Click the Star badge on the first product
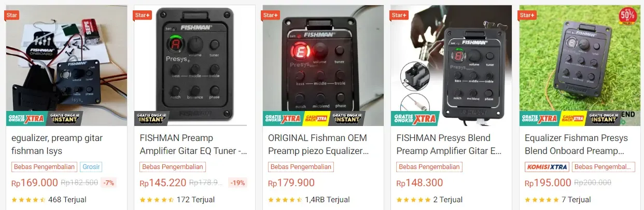This screenshot has height=210, width=644. pyautogui.click(x=11, y=15)
